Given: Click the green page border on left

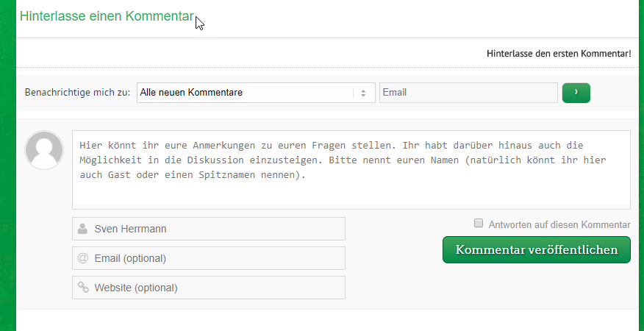Looking at the screenshot, I should pyautogui.click(x=8, y=165).
